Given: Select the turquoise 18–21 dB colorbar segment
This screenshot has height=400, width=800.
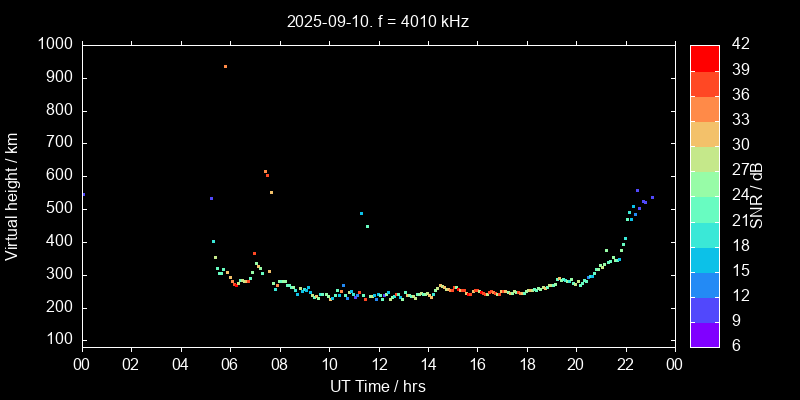Looking at the screenshot, I should (704, 234).
